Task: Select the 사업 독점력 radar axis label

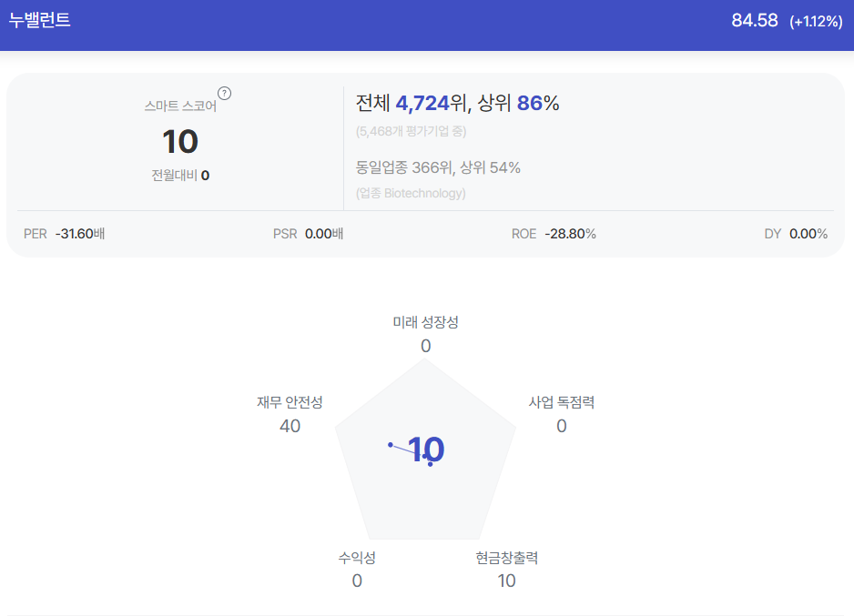Action: [x=562, y=402]
